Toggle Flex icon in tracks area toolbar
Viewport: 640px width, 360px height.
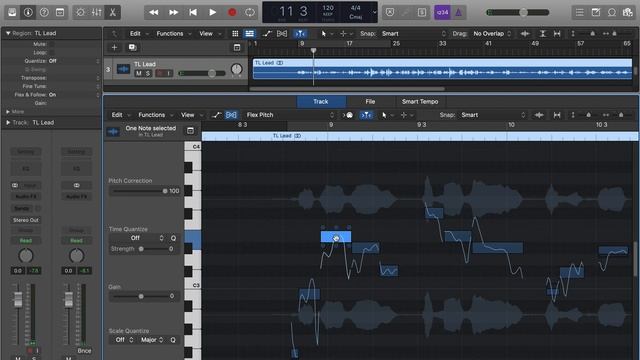tap(282, 33)
